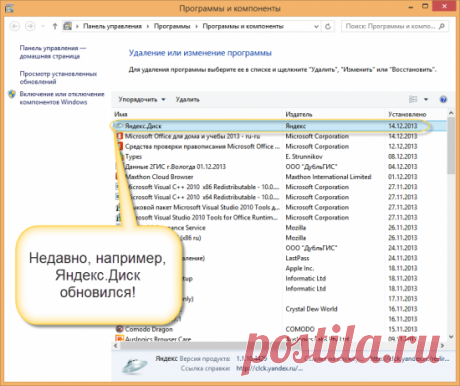Click the window system icon in title bar

pos(9,8)
